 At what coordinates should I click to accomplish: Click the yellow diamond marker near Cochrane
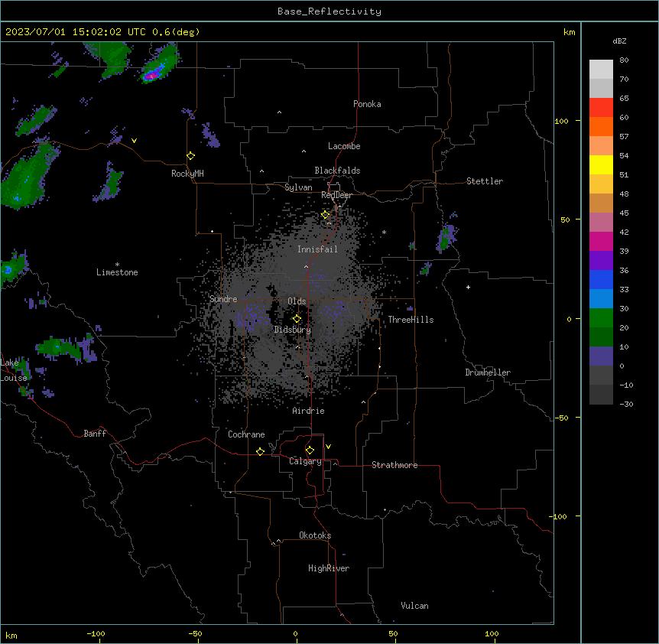pos(260,451)
